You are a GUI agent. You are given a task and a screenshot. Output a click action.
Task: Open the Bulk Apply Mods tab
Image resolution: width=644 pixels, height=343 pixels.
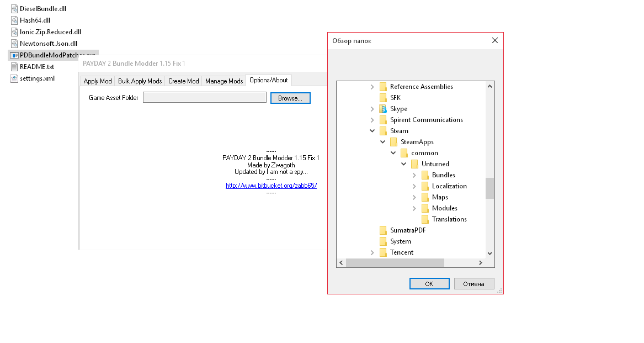(140, 81)
